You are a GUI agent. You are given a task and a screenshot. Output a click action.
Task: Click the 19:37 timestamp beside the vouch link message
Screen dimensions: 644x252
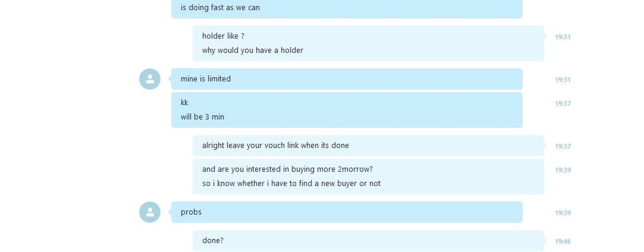click(563, 146)
